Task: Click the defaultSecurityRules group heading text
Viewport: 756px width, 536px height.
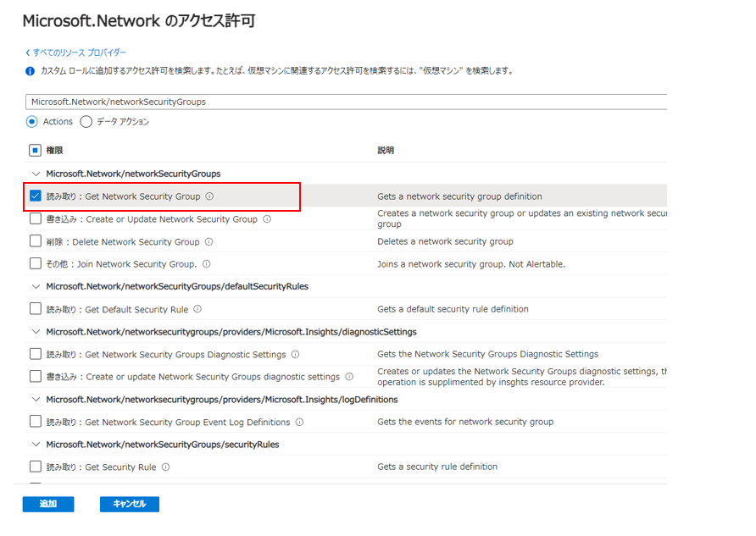Action: 177,286
